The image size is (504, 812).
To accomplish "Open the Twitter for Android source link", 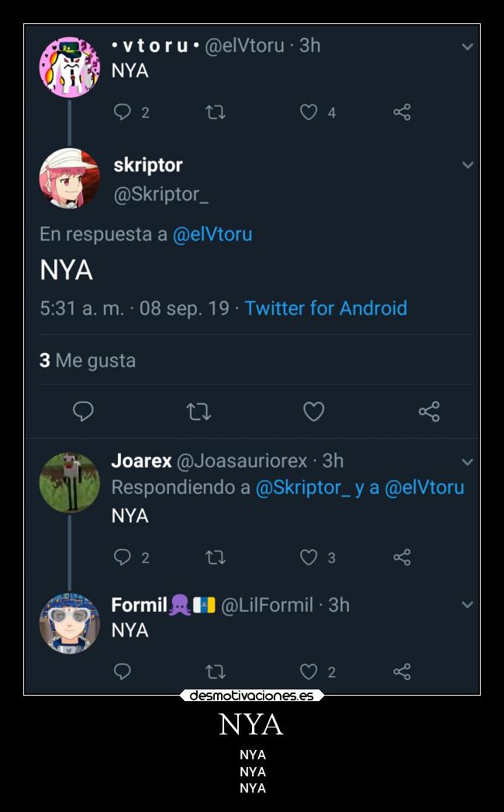I will [x=326, y=308].
